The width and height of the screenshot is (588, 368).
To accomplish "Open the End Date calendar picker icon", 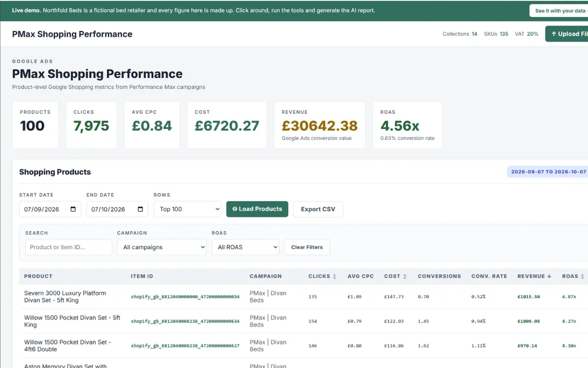I will pyautogui.click(x=140, y=209).
